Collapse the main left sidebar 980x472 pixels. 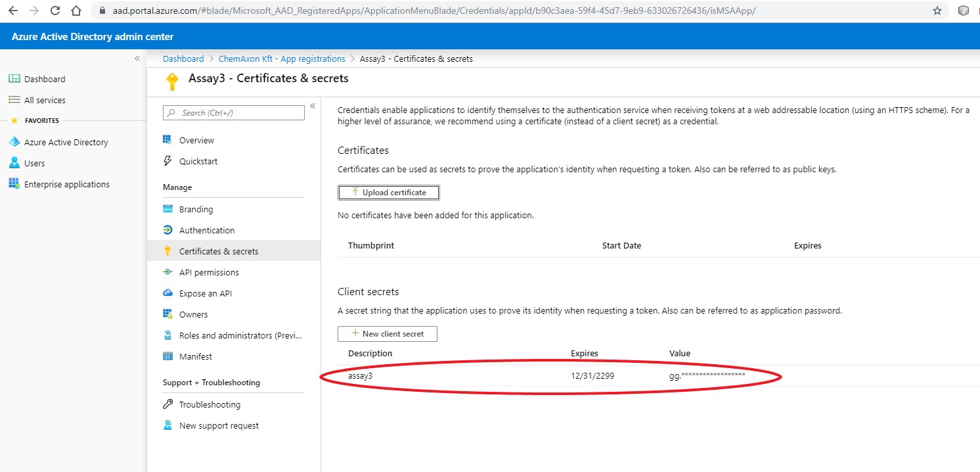[137, 59]
